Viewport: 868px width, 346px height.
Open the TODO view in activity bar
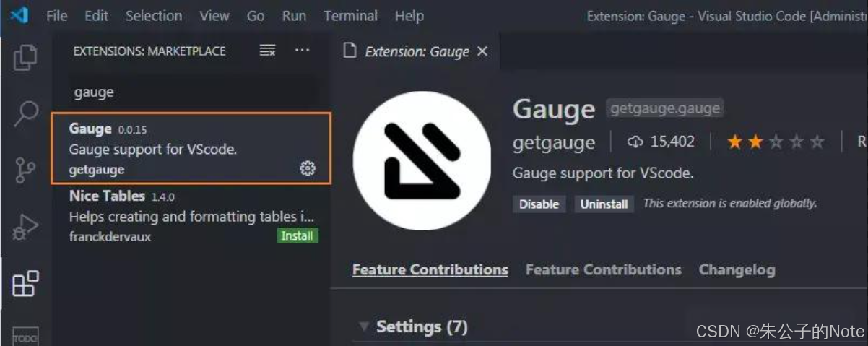click(25, 337)
